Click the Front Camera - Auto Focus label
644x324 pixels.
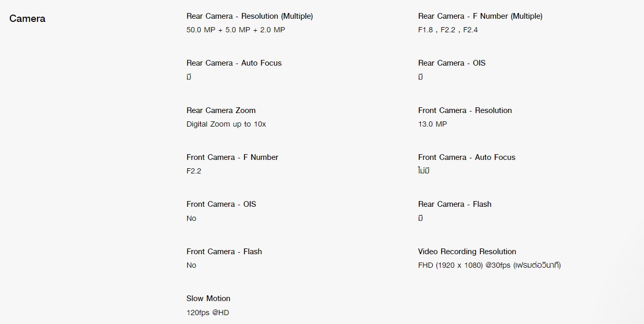click(467, 157)
